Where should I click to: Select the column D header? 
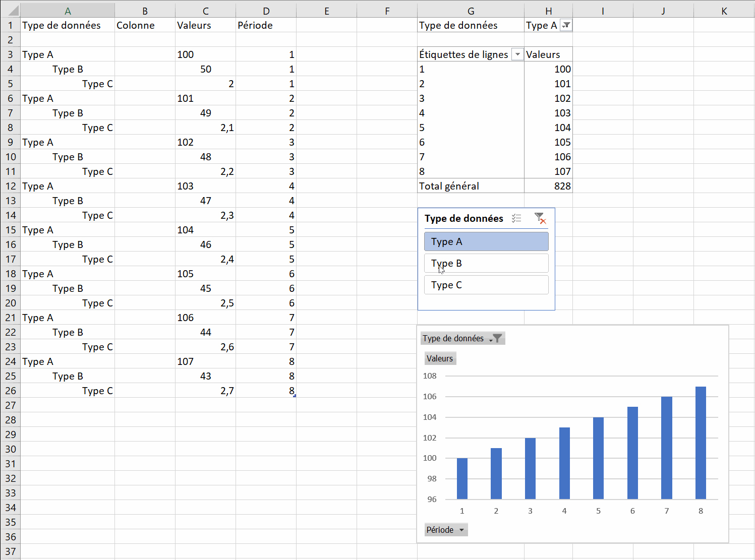coord(266,11)
